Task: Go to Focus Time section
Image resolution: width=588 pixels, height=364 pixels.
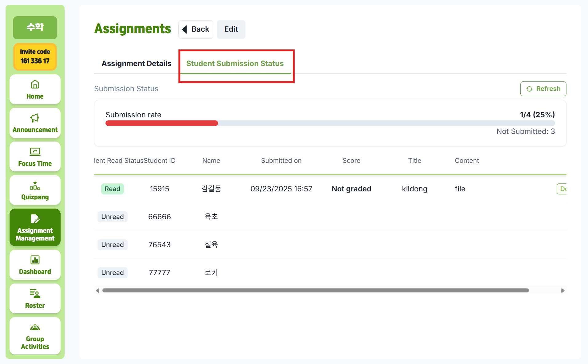Action: (x=35, y=157)
